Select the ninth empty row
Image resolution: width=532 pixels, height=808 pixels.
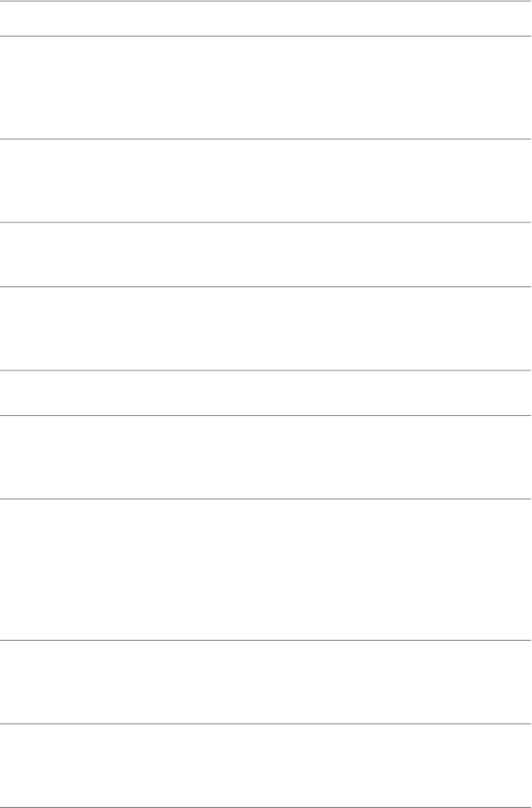(265, 683)
